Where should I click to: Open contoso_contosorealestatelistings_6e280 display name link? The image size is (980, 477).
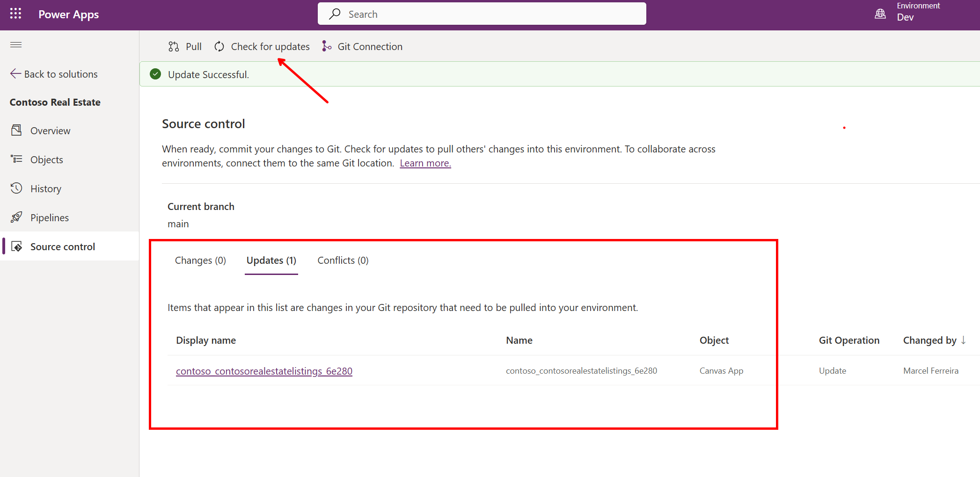tap(264, 371)
